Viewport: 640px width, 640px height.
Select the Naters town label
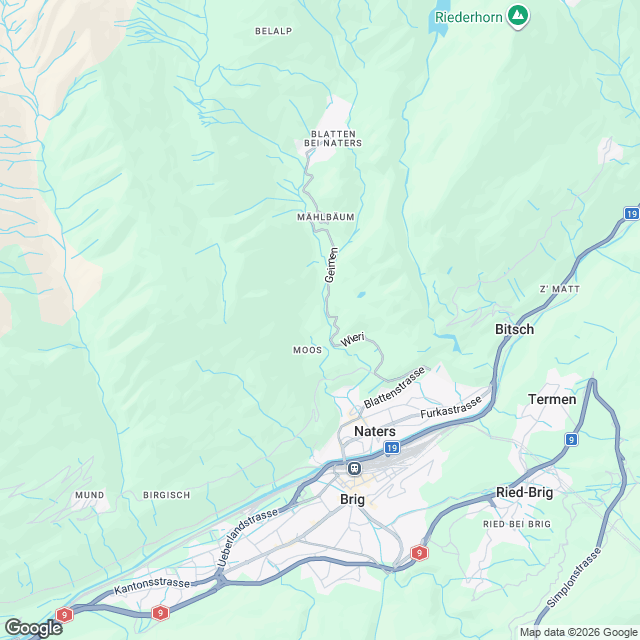(375, 431)
